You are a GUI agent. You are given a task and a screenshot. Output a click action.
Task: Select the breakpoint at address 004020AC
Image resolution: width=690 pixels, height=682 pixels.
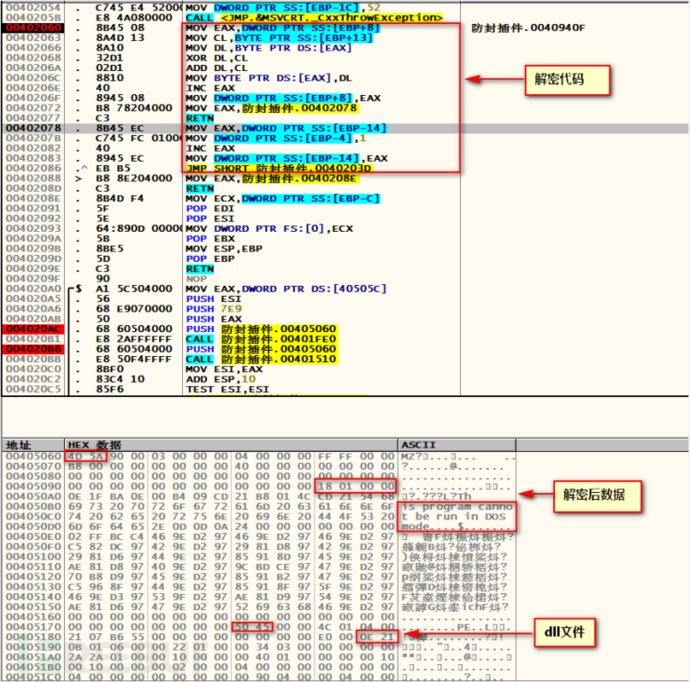pos(33,329)
